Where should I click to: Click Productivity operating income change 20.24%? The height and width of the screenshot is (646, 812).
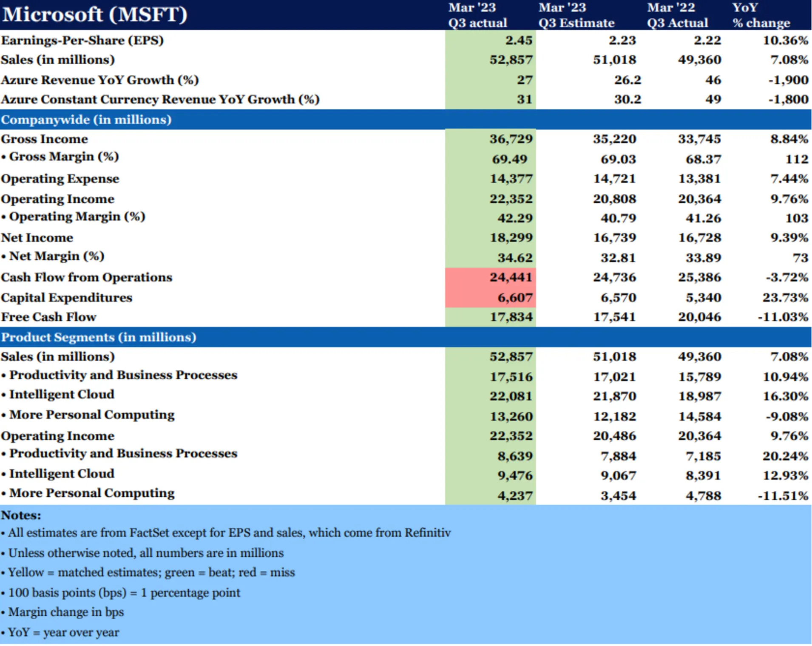click(785, 456)
